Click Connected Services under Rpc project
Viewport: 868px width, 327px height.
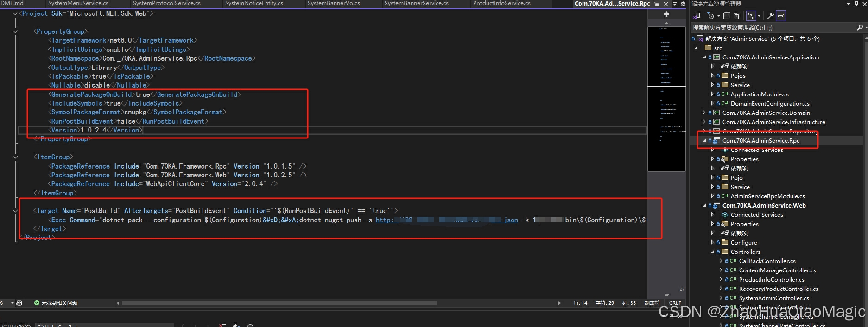coord(757,150)
